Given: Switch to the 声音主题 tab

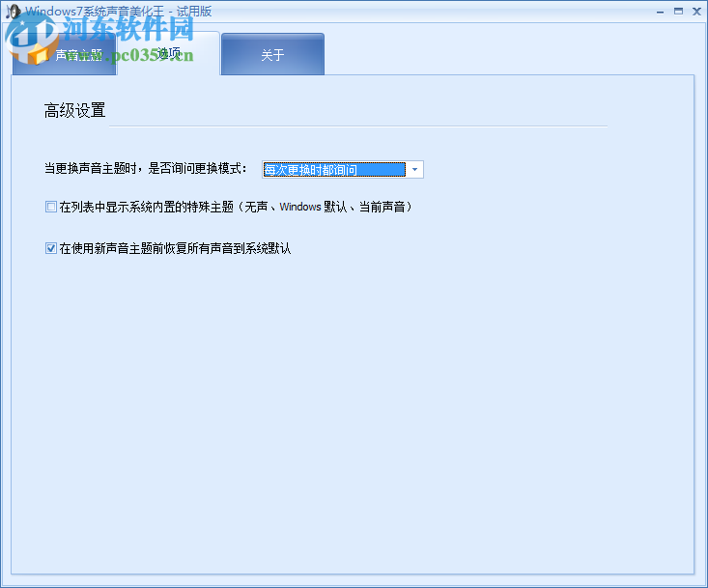Looking at the screenshot, I should (65, 55).
